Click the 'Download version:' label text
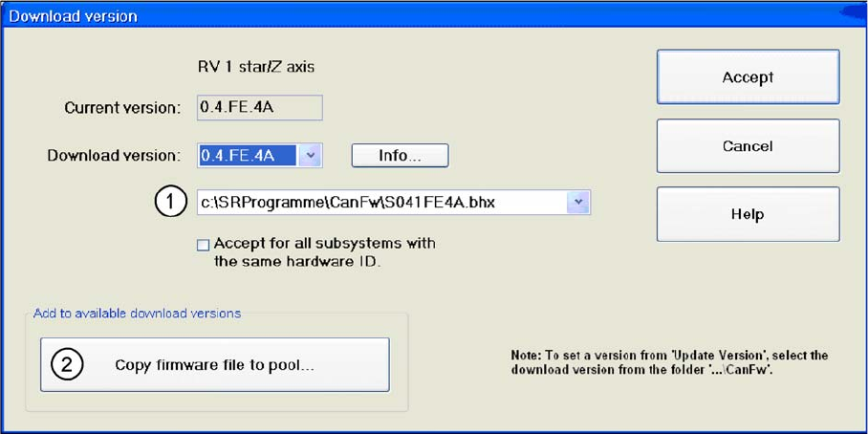Viewport: 868px width, 434px height. (114, 156)
